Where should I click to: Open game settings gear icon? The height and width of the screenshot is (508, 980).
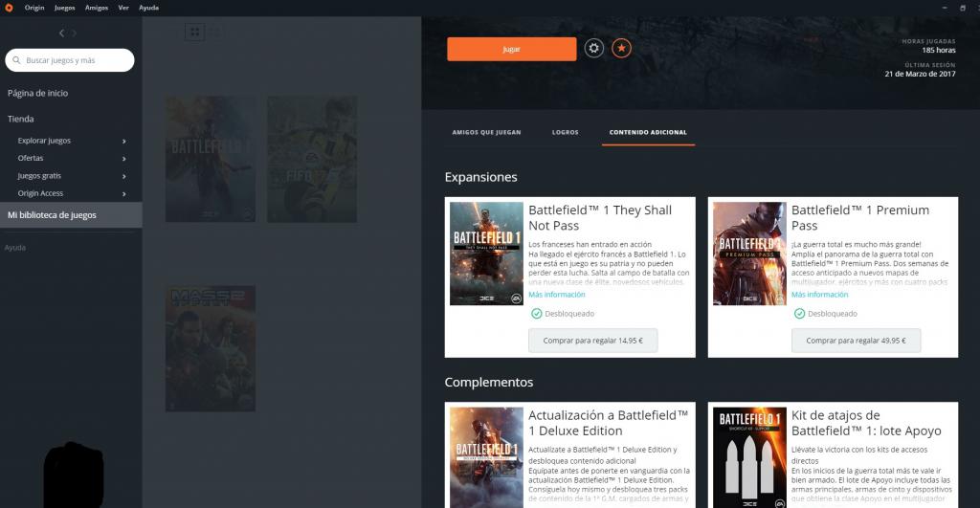coord(593,48)
